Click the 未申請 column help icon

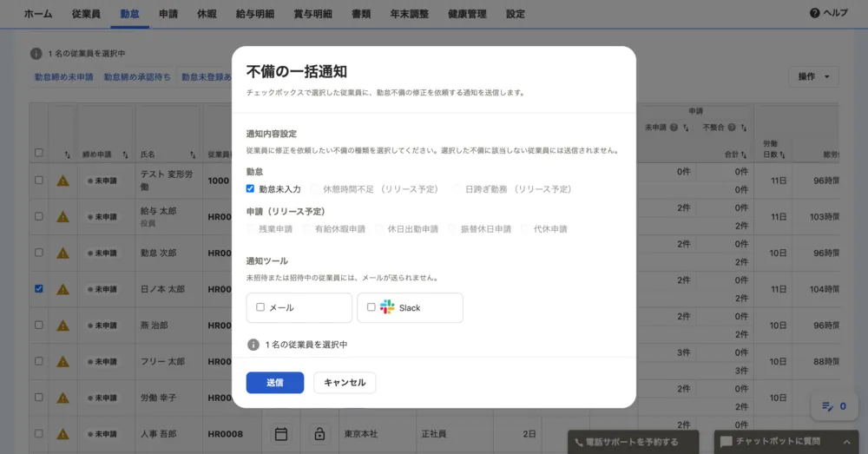pyautogui.click(x=674, y=128)
